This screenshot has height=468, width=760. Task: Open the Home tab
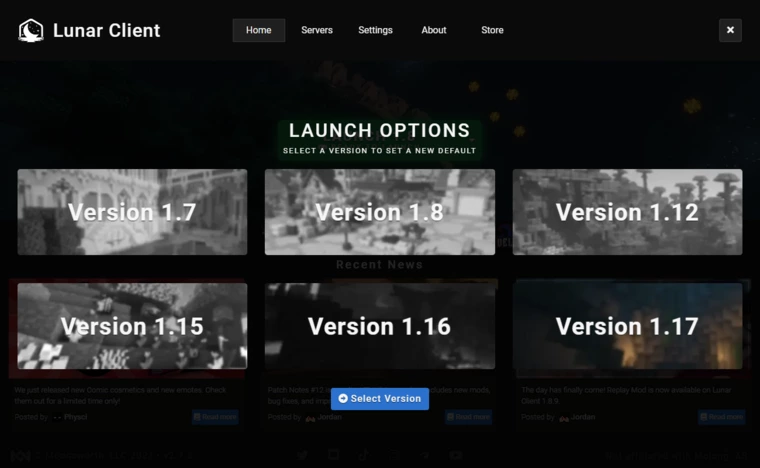[x=258, y=30]
